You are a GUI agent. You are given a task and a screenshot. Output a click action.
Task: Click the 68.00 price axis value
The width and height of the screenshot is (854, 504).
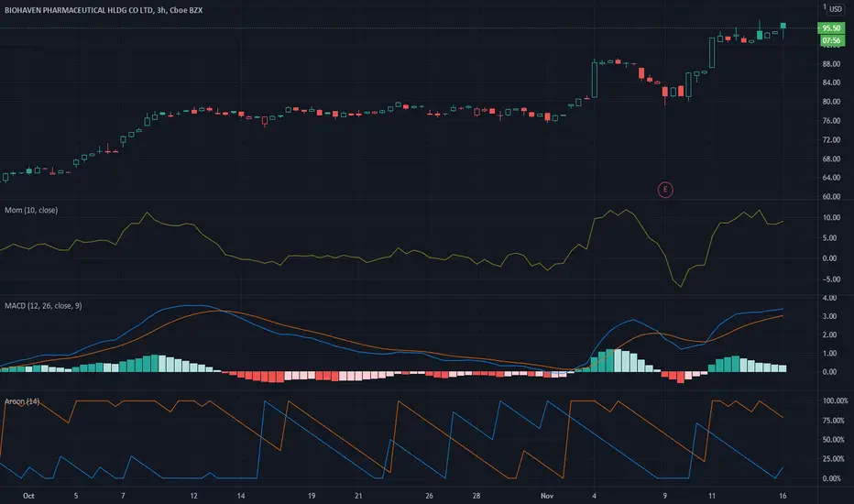tap(831, 159)
